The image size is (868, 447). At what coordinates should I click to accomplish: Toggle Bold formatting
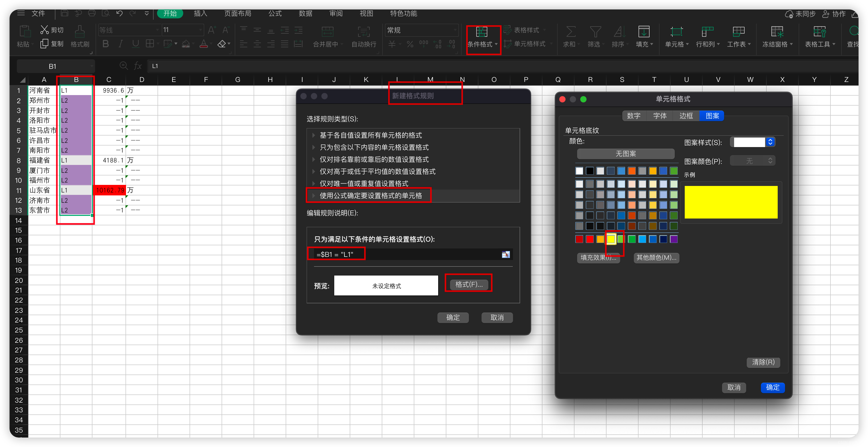coord(106,44)
